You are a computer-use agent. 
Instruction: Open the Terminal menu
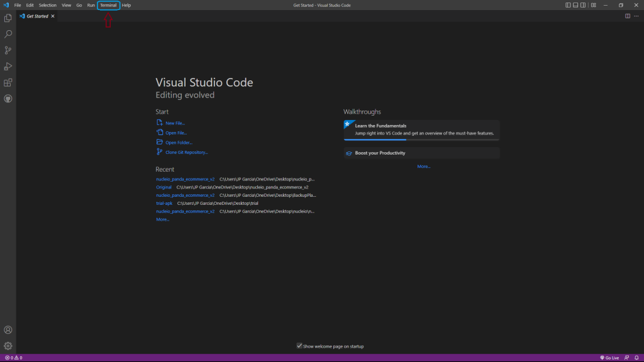(108, 5)
